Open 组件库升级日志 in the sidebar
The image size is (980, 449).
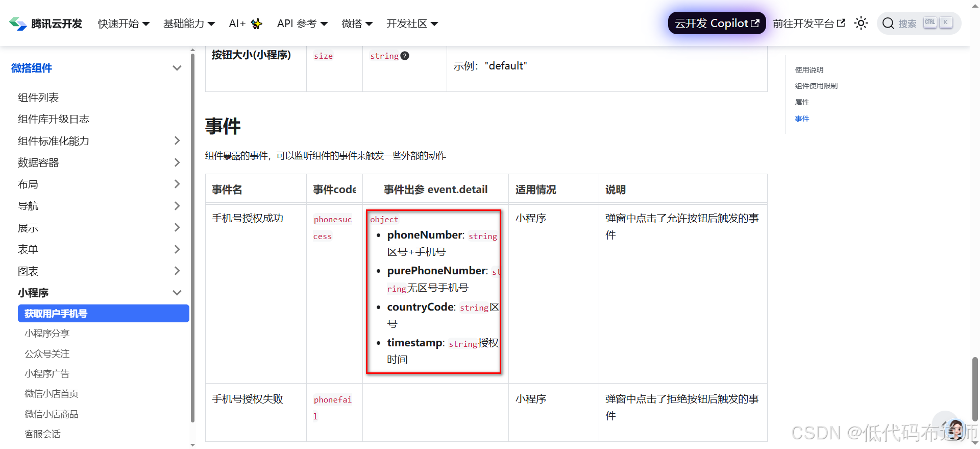point(54,119)
